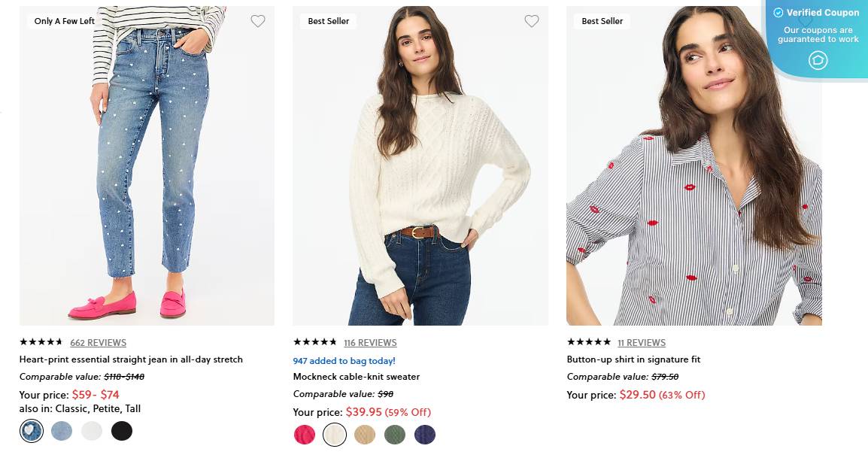Open the 116 REVIEWS link
Screen dimensions: 868x467
pos(370,342)
